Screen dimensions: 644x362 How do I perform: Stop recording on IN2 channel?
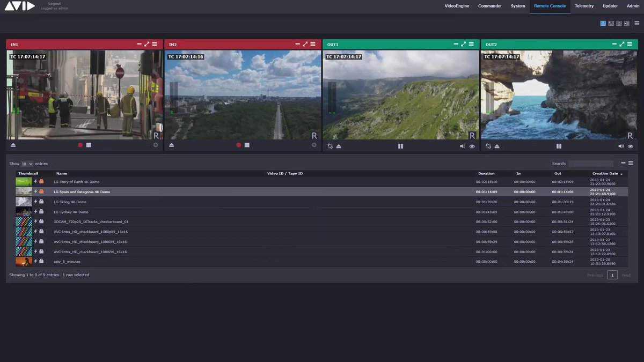click(247, 145)
